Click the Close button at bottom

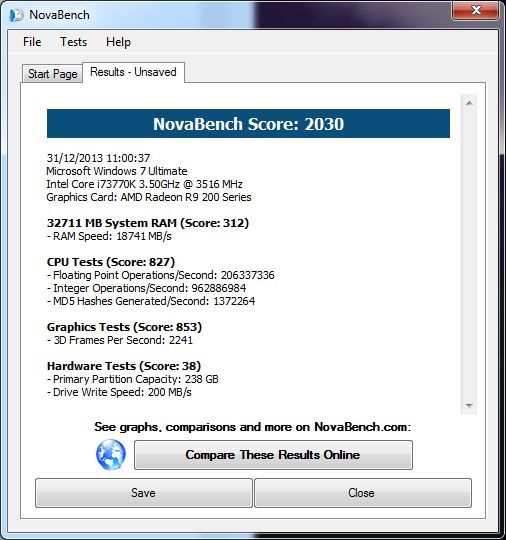(363, 493)
